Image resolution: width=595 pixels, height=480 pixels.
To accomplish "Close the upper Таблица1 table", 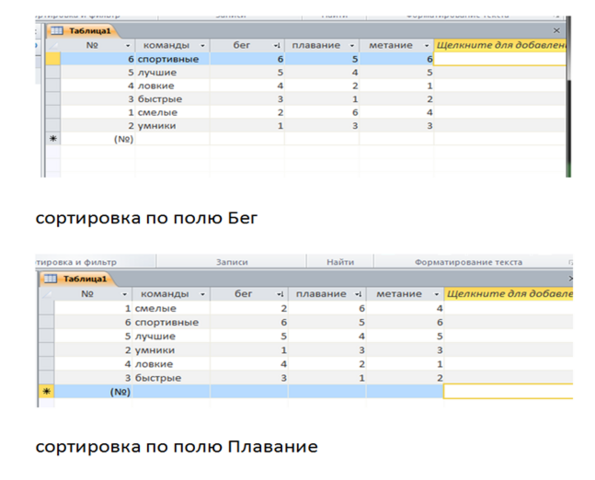I will [x=556, y=31].
